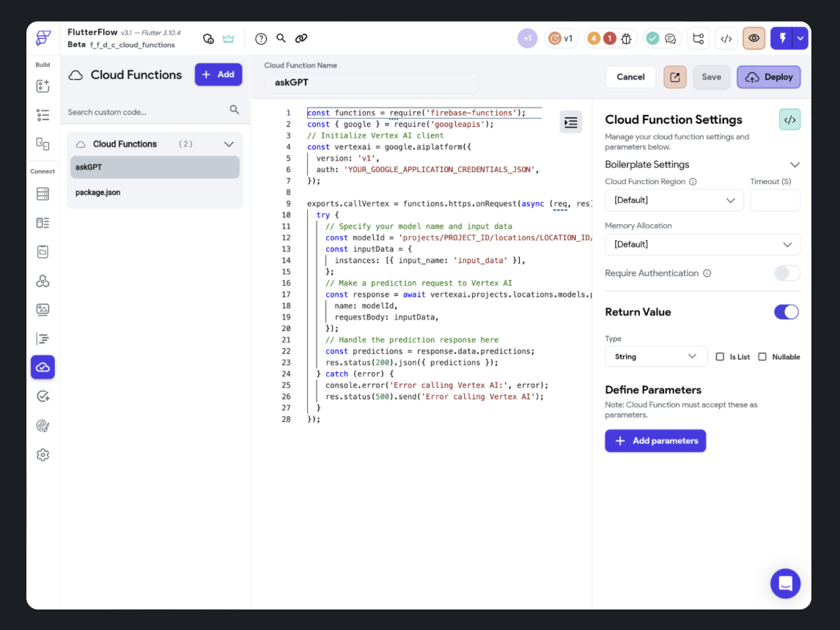Image resolution: width=840 pixels, height=630 pixels.
Task: Open the Firestore database sidebar icon
Action: pos(43,194)
